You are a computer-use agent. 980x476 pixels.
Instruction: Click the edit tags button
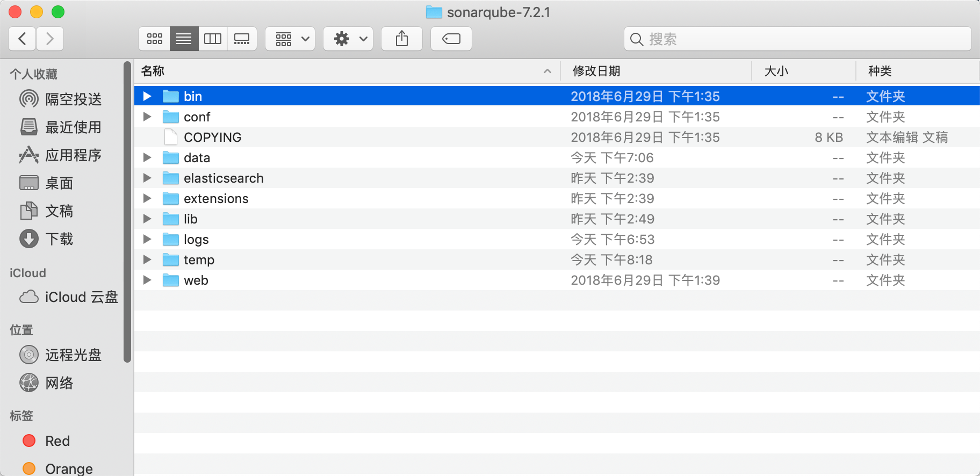point(451,39)
